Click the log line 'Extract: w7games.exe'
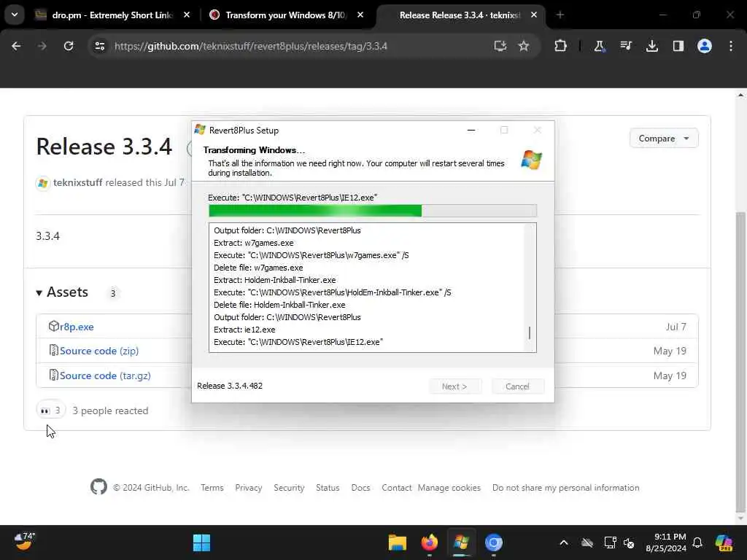The height and width of the screenshot is (560, 747). pyautogui.click(x=253, y=243)
